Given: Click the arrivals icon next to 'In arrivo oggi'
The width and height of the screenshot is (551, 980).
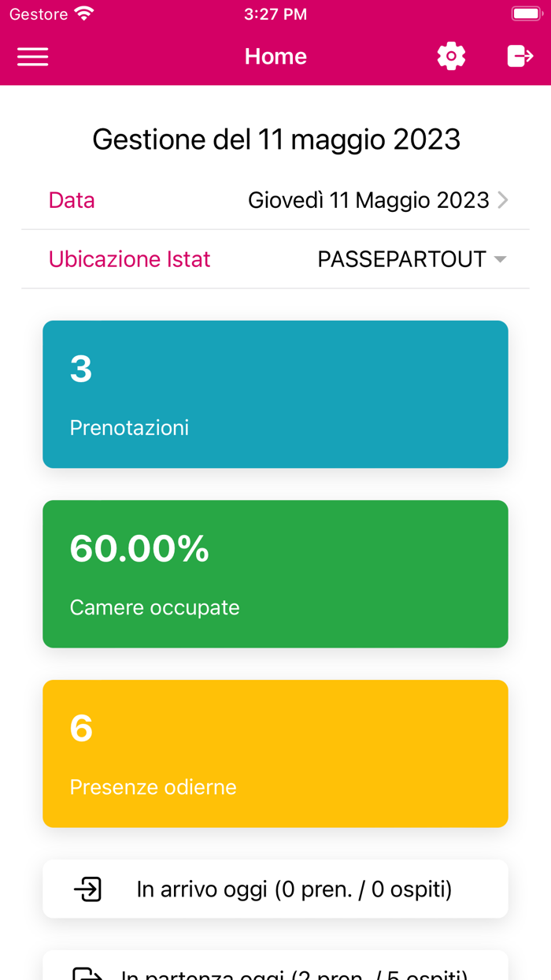Looking at the screenshot, I should 89,888.
